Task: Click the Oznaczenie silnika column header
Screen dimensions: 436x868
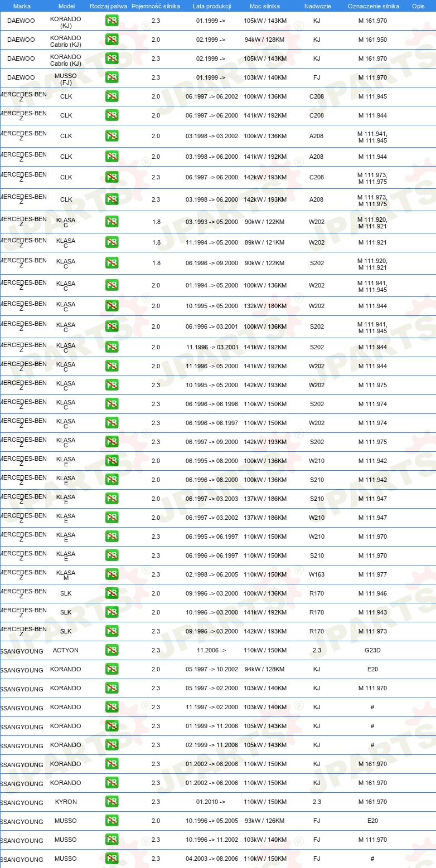Action: [373, 6]
